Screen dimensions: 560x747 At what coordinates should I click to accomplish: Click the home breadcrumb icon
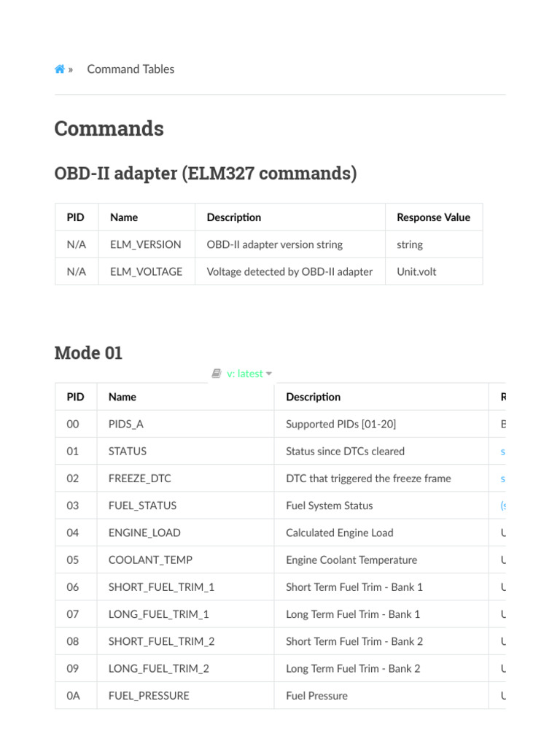60,69
